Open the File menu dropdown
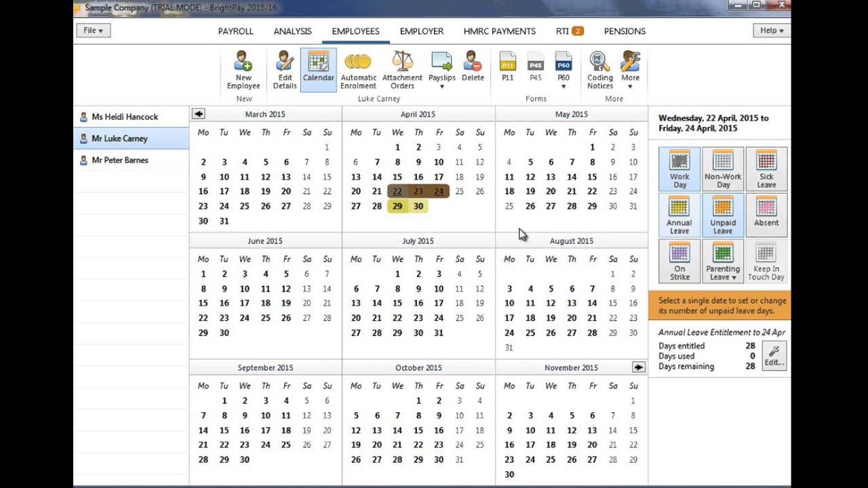Image resolution: width=868 pixels, height=488 pixels. point(94,30)
